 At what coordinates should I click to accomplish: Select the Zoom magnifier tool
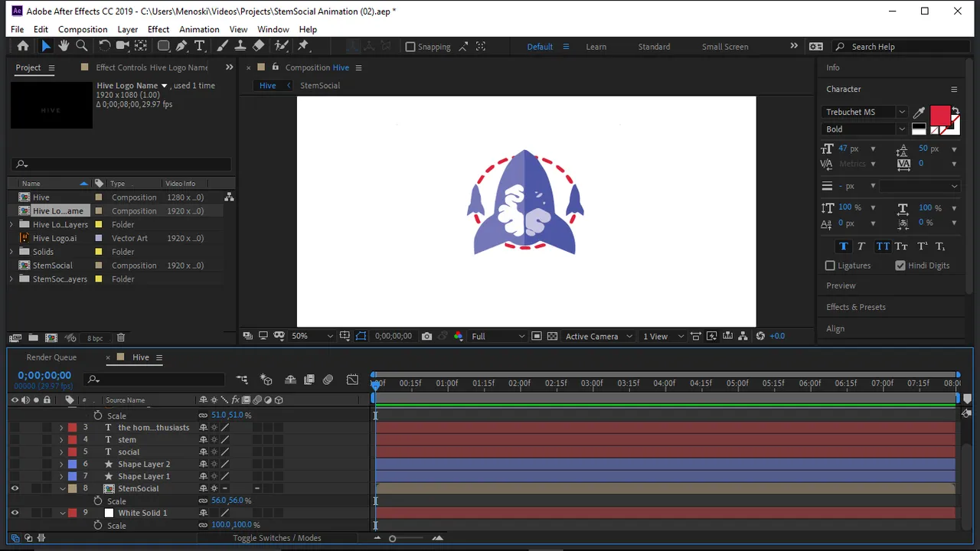pyautogui.click(x=82, y=46)
